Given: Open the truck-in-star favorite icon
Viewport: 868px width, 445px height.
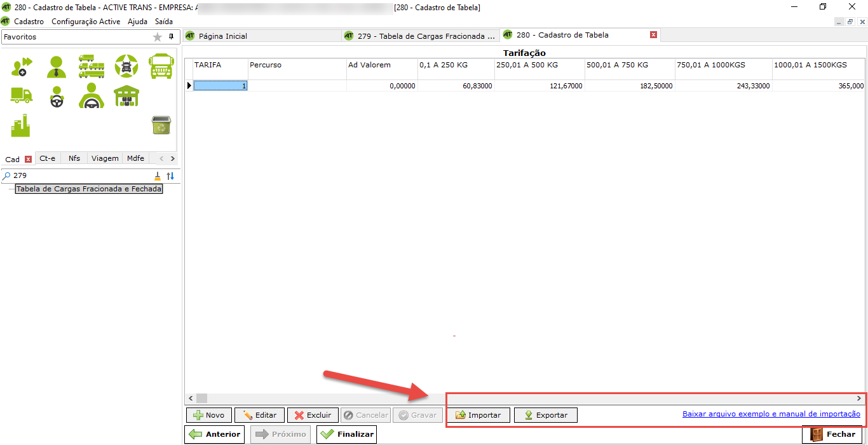Looking at the screenshot, I should pyautogui.click(x=126, y=66).
